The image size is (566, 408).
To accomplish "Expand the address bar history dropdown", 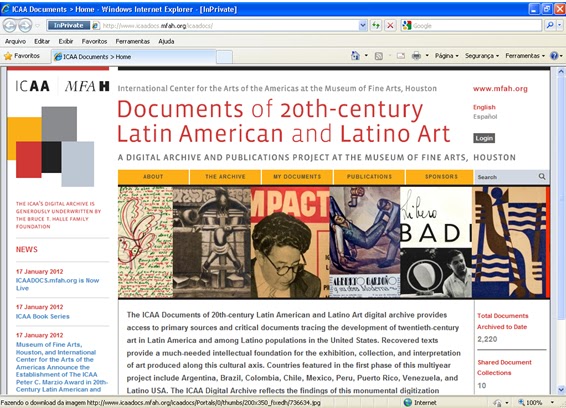I will [363, 26].
